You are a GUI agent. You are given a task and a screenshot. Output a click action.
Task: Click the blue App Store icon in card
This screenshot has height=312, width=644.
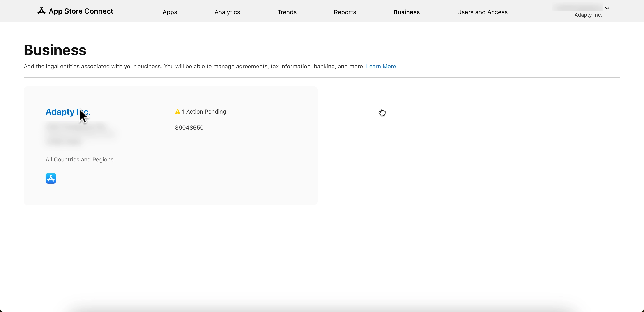pos(51,178)
